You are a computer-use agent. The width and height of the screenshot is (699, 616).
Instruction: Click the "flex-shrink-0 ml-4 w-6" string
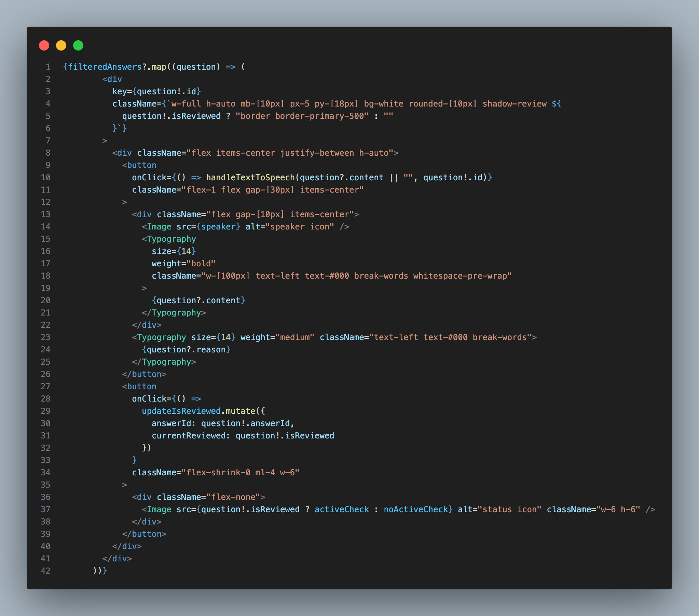click(241, 473)
